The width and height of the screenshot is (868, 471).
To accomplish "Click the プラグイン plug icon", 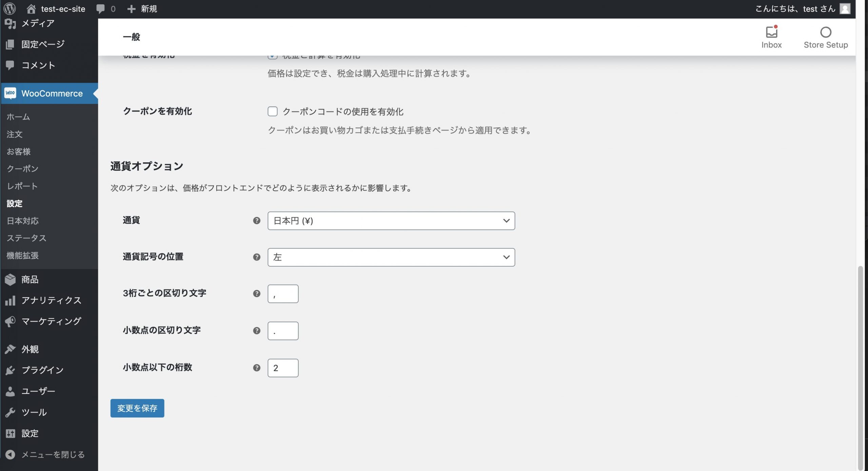I will [x=10, y=370].
